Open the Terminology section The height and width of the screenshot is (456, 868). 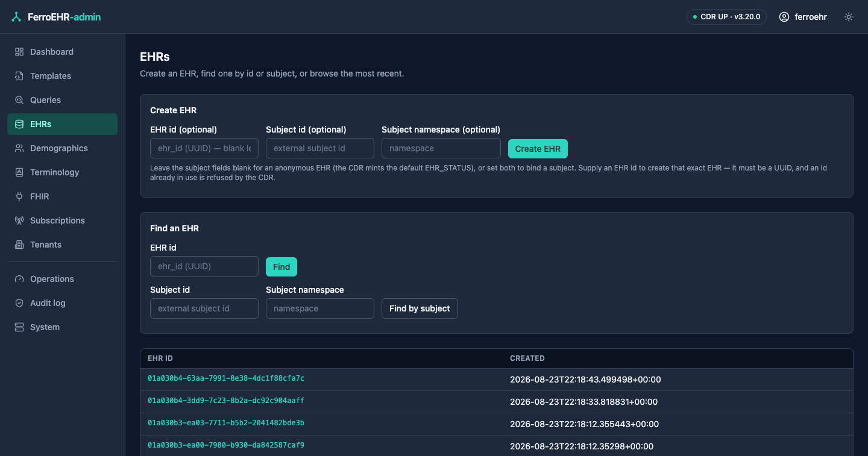[x=62, y=172]
